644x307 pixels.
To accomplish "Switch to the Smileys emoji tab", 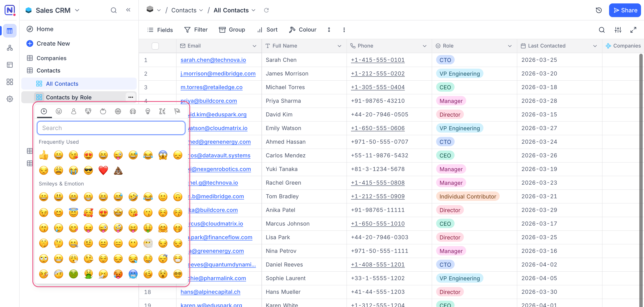I will (59, 111).
